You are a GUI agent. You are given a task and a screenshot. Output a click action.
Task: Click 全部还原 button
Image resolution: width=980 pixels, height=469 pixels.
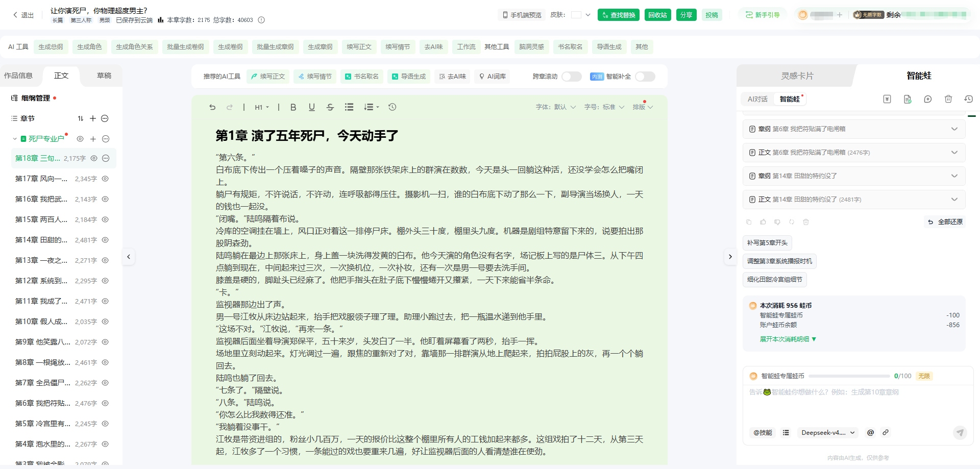pyautogui.click(x=945, y=222)
